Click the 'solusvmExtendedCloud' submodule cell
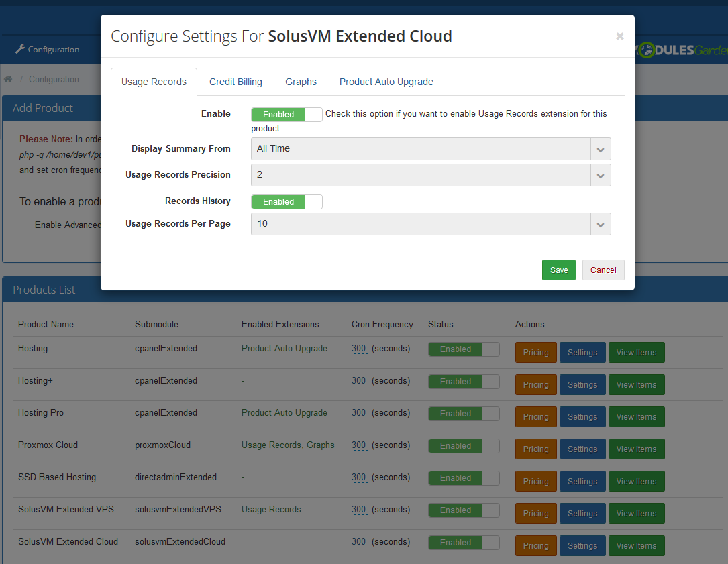Image resolution: width=728 pixels, height=564 pixels. [x=180, y=542]
